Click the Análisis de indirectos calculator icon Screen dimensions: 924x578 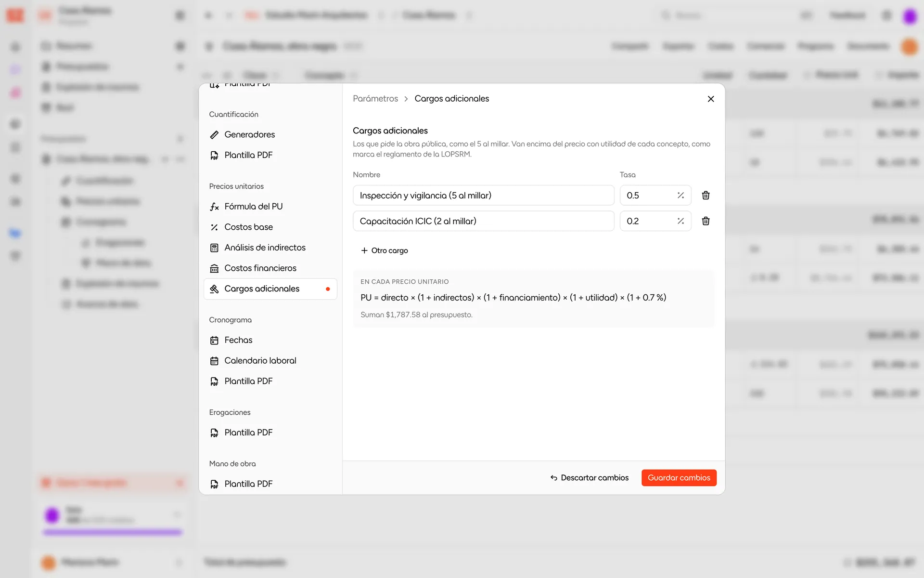[214, 248]
